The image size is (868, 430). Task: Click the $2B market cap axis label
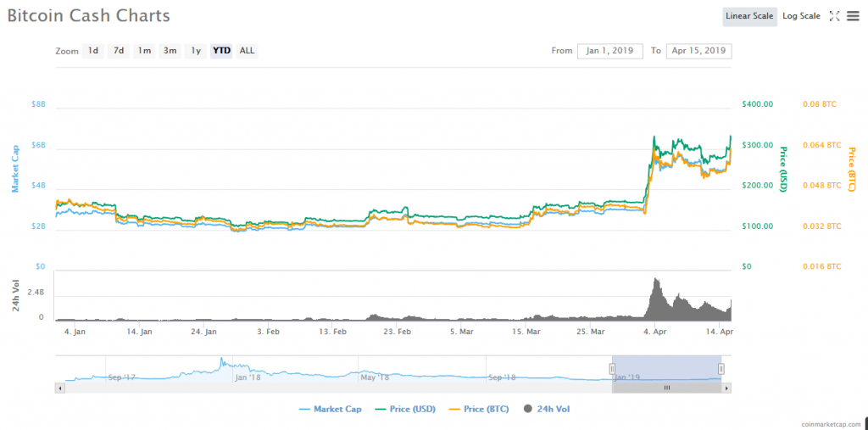[x=41, y=226]
